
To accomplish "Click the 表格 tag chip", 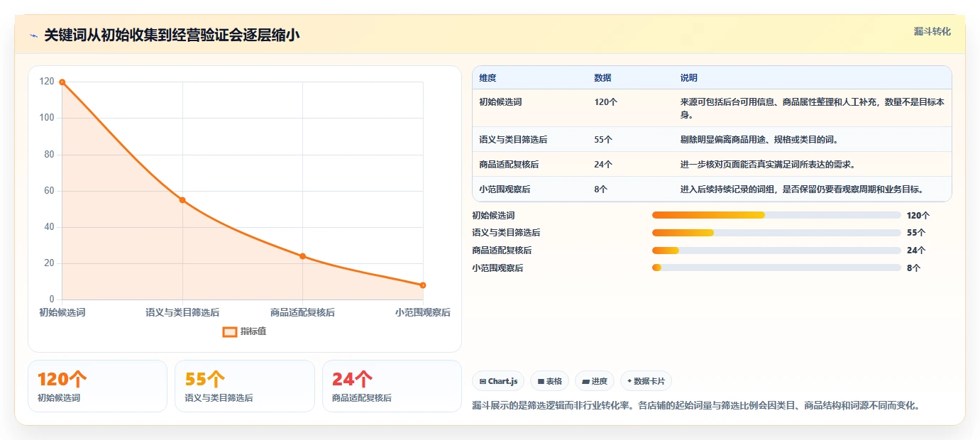I will (549, 381).
